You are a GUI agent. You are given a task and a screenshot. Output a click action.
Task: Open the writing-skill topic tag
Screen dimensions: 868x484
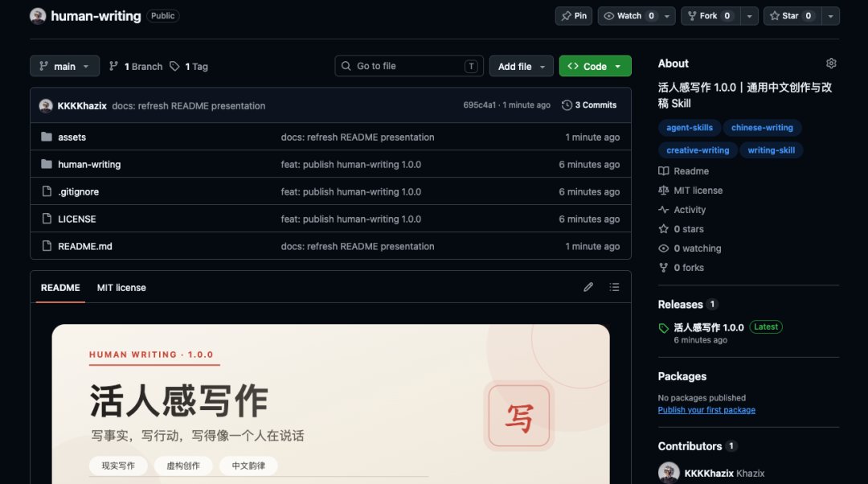771,150
